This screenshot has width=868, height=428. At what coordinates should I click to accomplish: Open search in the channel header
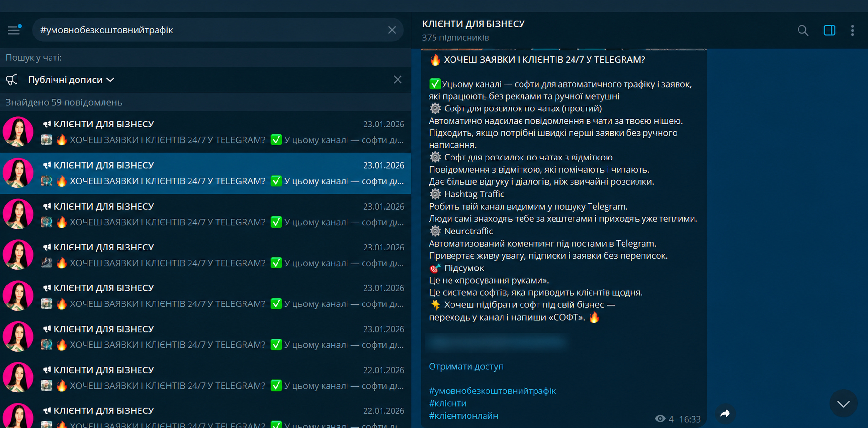(803, 31)
